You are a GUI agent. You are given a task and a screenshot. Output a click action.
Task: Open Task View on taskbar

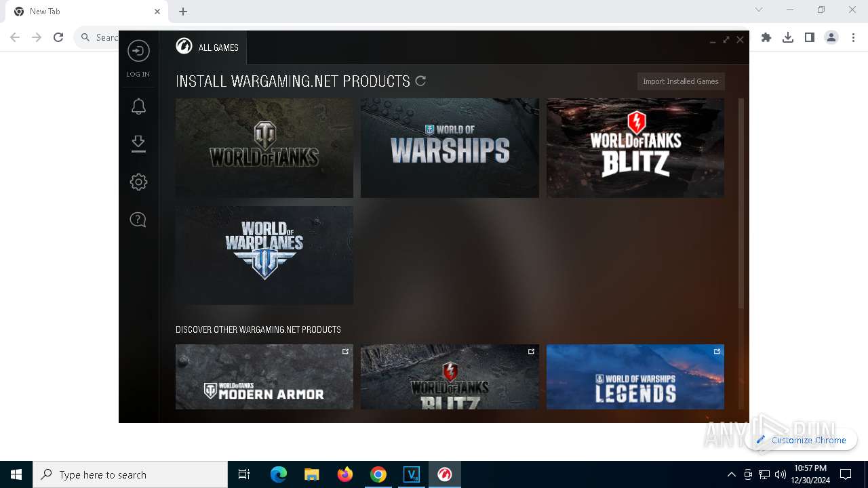coord(244,474)
